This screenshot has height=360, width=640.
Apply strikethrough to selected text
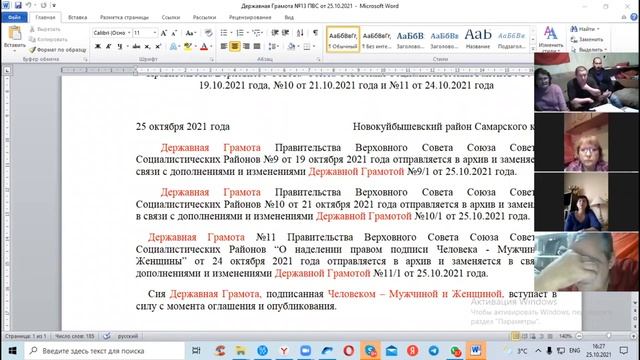point(136,46)
